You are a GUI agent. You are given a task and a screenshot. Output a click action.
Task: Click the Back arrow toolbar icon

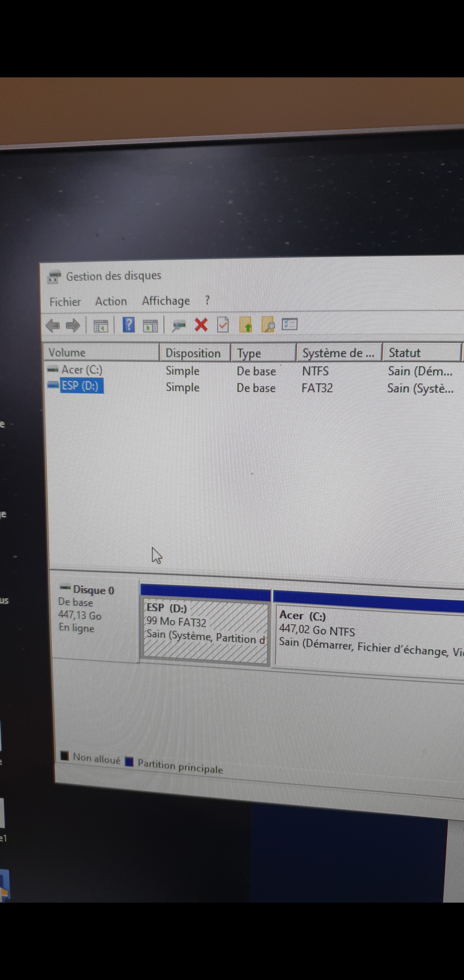52,325
